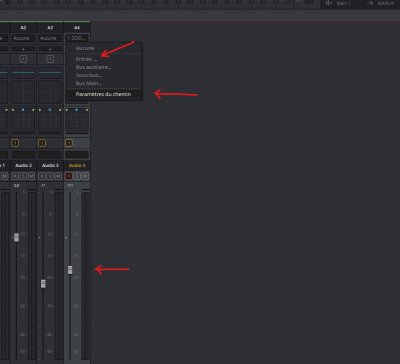Mute the Audio 2 track (M)
The height and width of the screenshot is (364, 400).
coord(31,176)
